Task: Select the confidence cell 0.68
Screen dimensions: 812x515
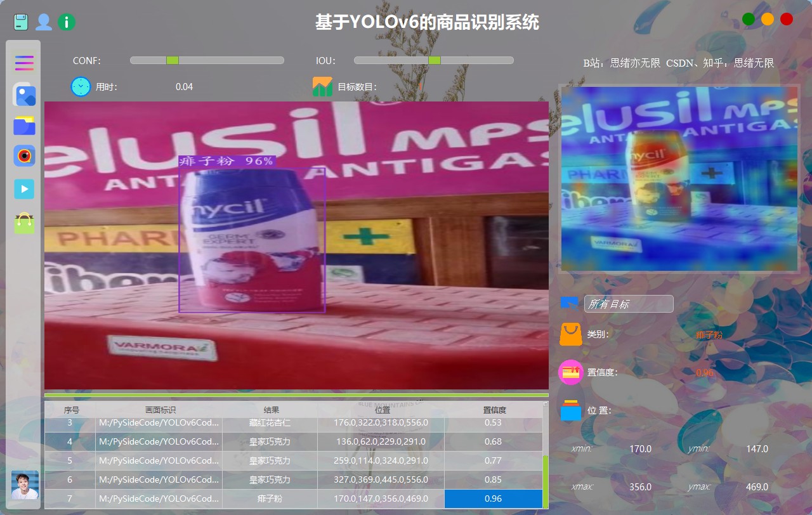Action: (x=494, y=441)
